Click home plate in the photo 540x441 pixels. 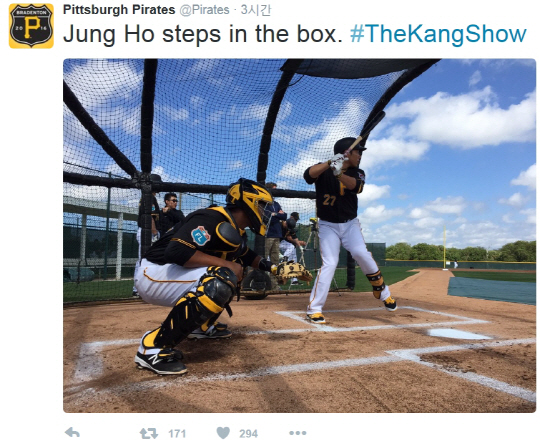(459, 334)
